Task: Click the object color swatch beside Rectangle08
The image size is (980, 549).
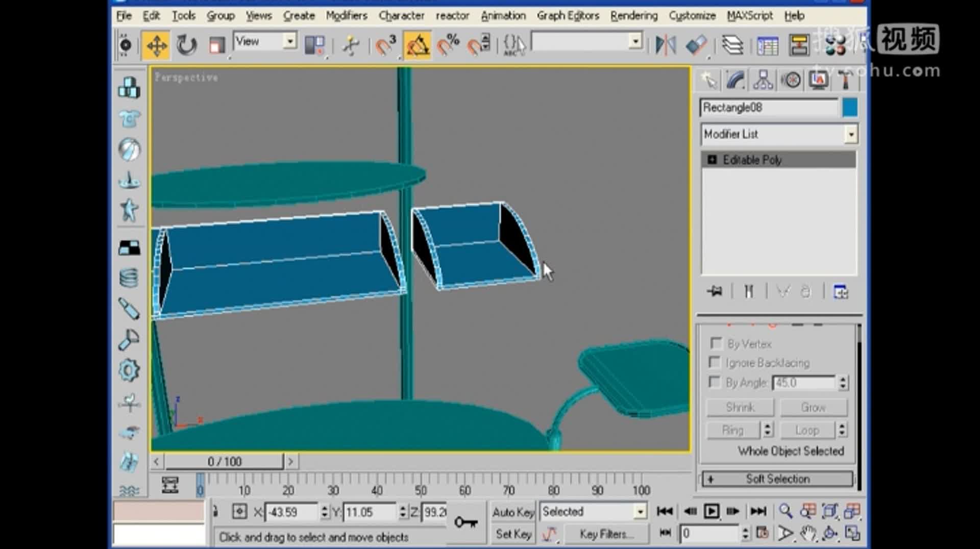Action: [x=849, y=108]
